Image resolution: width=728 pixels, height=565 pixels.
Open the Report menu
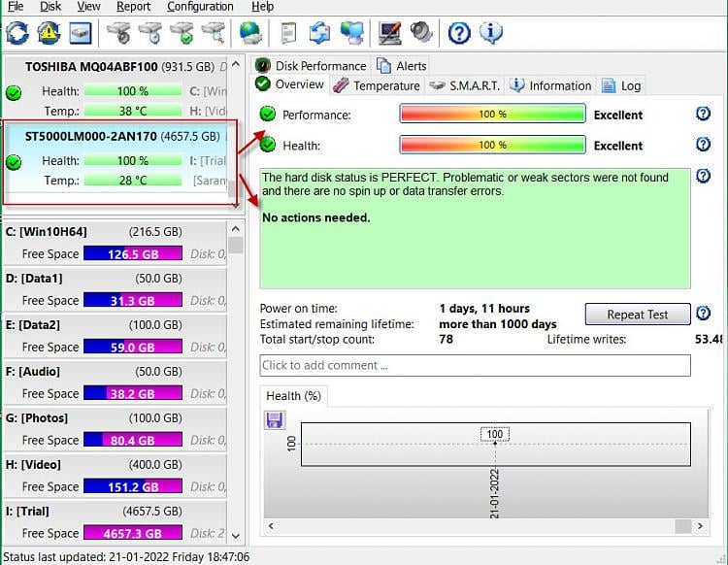pyautogui.click(x=133, y=7)
